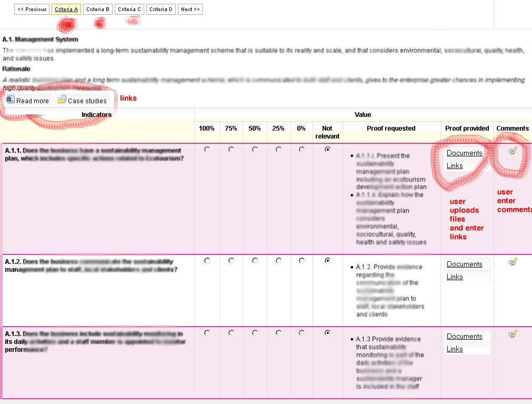The height and width of the screenshot is (404, 532).
Task: Open the Criteria D tab
Action: [x=161, y=9]
